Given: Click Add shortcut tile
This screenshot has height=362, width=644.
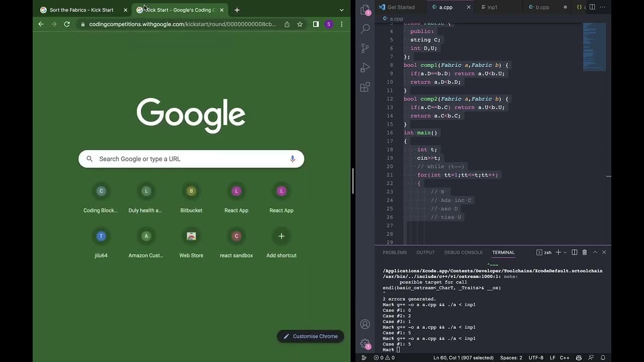Looking at the screenshot, I should pos(281,243).
